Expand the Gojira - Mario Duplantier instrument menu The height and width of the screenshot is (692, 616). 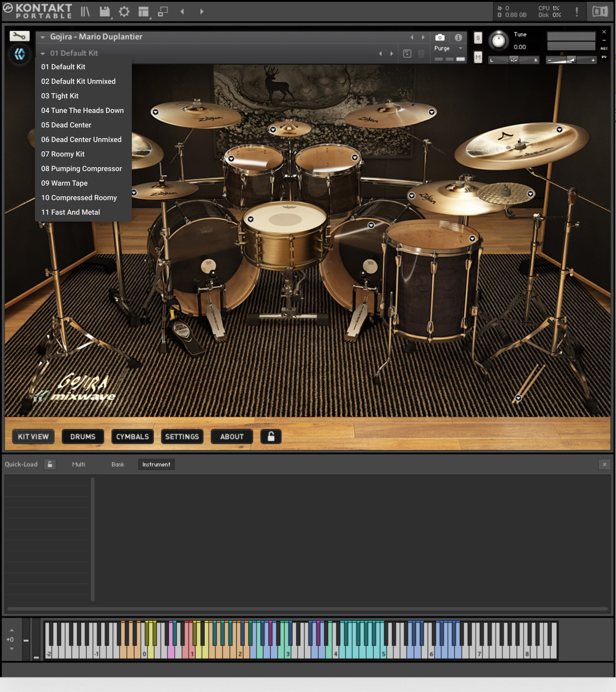pos(43,37)
